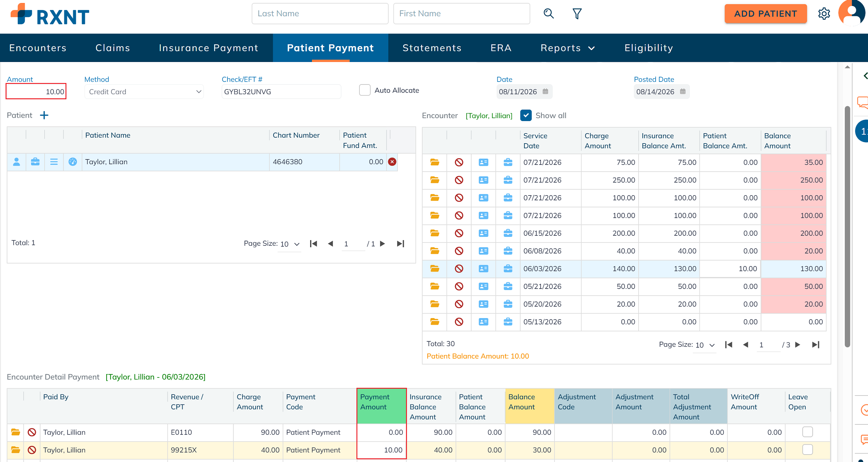
Task: Enable the Auto Allocate checkbox
Action: (x=365, y=90)
